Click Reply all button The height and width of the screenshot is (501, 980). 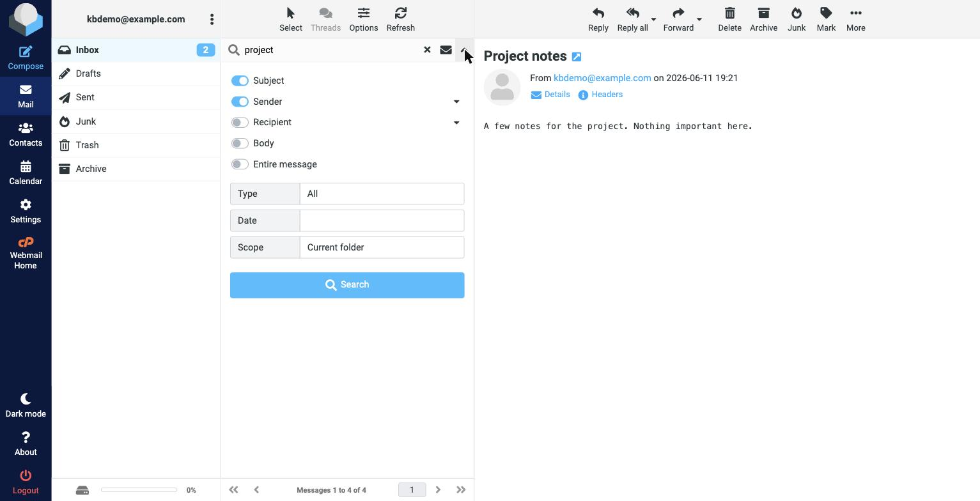[x=632, y=19]
